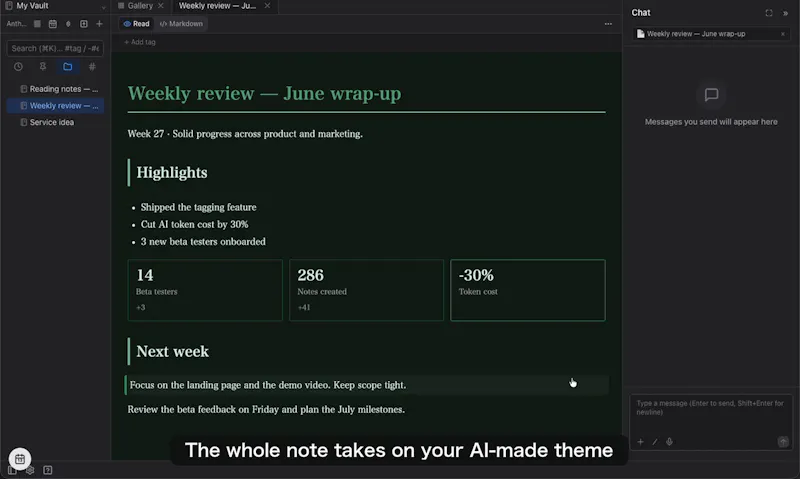Viewport: 800px width, 479px height.
Task: Open settings gear in bottom bar
Action: click(x=30, y=470)
